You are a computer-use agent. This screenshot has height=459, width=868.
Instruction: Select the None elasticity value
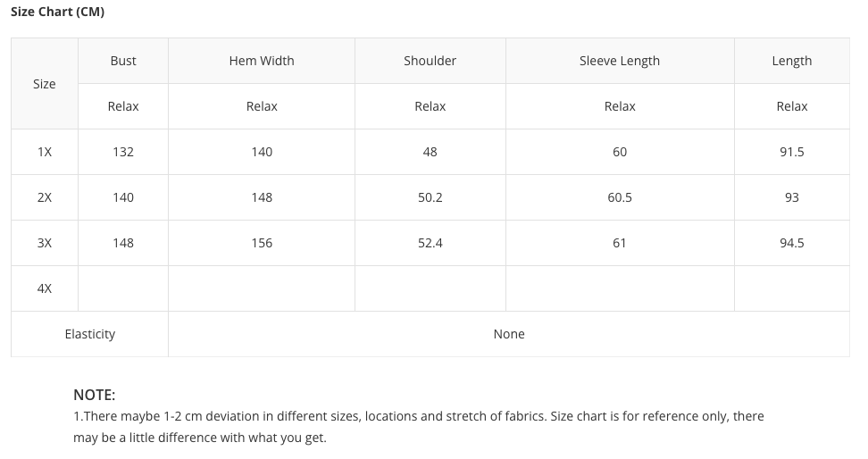coord(509,334)
